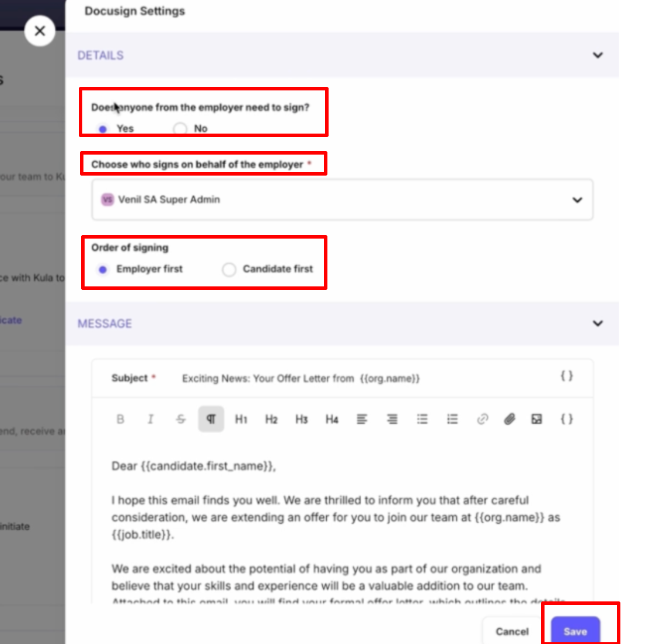Click the DETAILS section header
This screenshot has width=656, height=644.
(342, 55)
